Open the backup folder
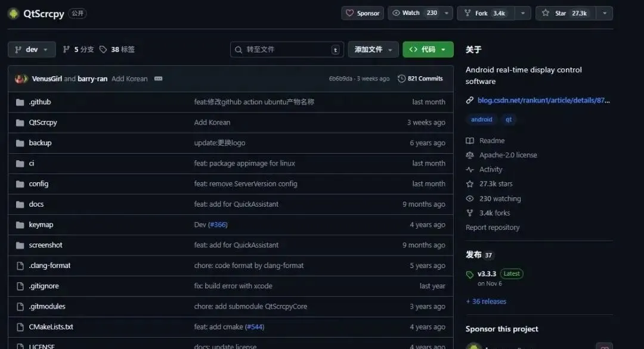Image resolution: width=644 pixels, height=349 pixels. [x=41, y=143]
